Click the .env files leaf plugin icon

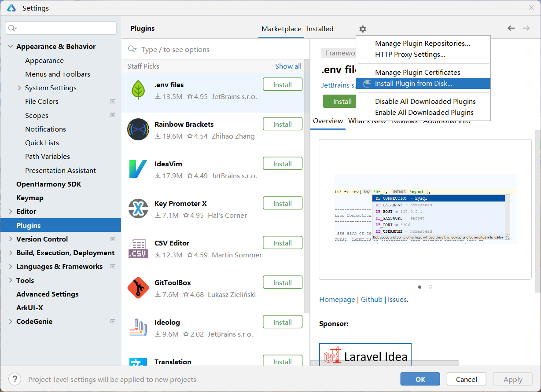coord(138,90)
